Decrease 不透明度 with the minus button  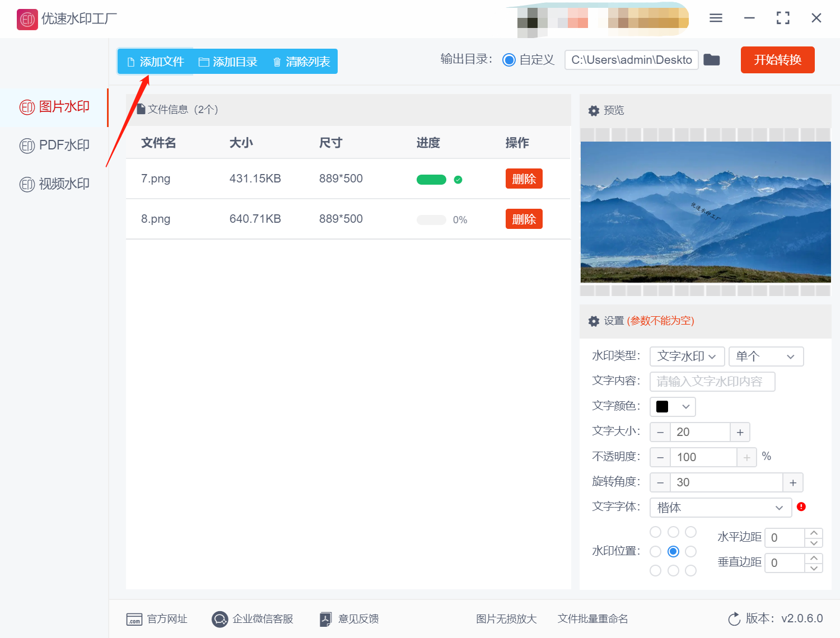(x=660, y=457)
